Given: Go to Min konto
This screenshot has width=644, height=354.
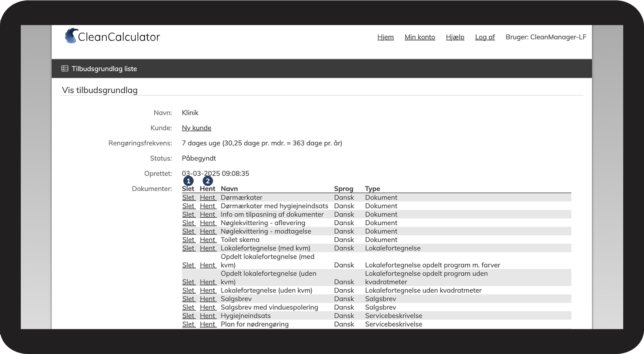Looking at the screenshot, I should point(419,37).
